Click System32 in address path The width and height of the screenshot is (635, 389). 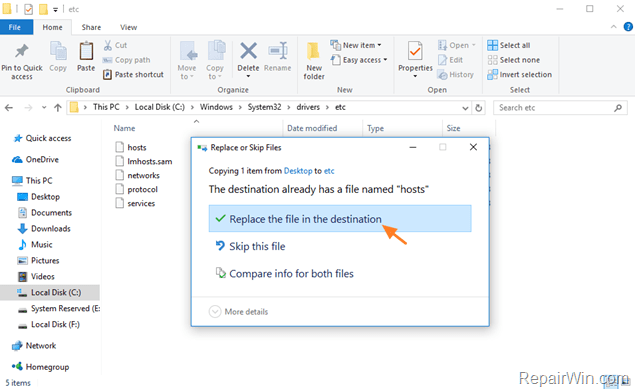pyautogui.click(x=264, y=107)
